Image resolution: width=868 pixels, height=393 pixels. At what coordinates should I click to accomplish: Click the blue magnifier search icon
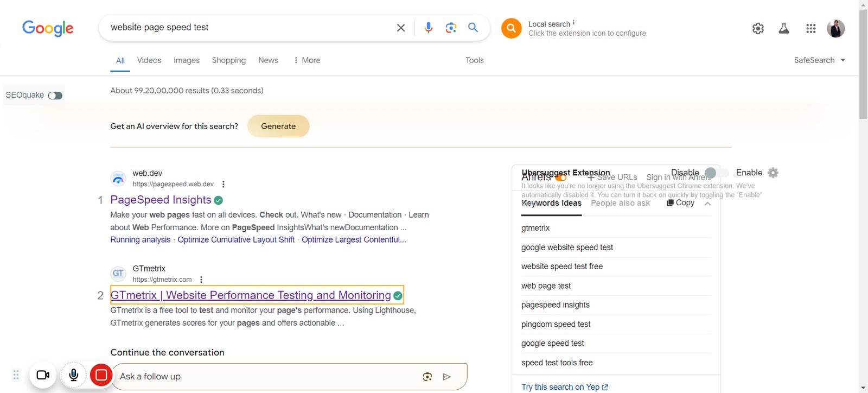click(x=473, y=28)
